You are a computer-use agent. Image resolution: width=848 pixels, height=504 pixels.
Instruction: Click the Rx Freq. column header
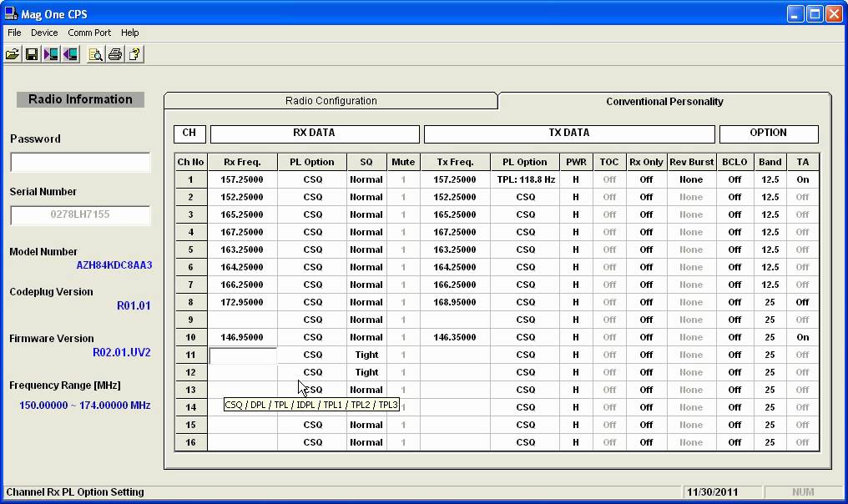coord(242,162)
